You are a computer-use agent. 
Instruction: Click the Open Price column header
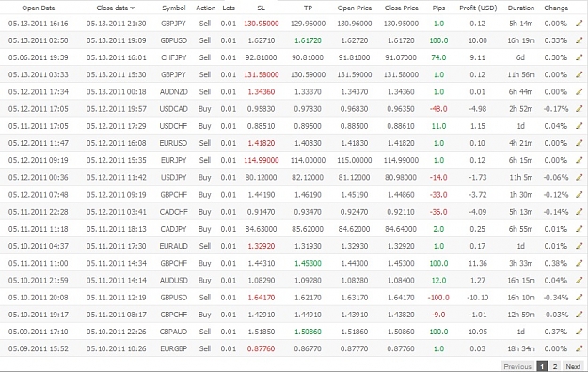coord(355,8)
